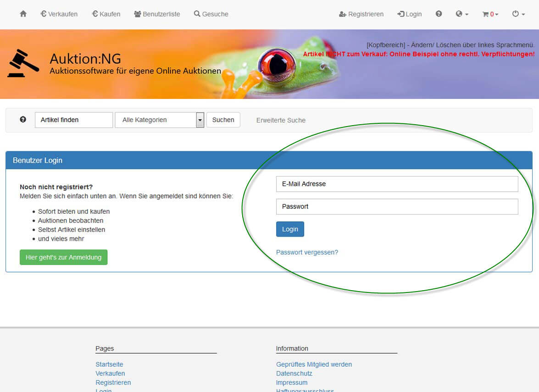Image resolution: width=539 pixels, height=392 pixels.
Task: Open the Kaufen menu item
Action: 106,14
